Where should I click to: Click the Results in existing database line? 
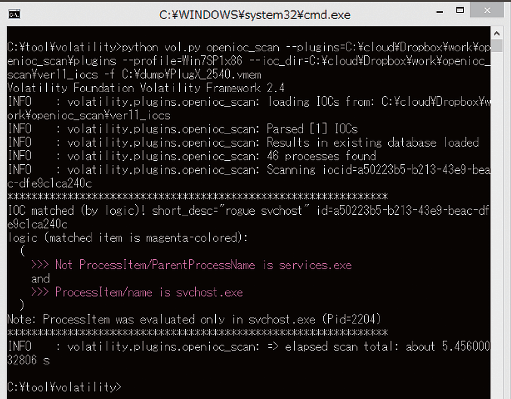point(243,143)
